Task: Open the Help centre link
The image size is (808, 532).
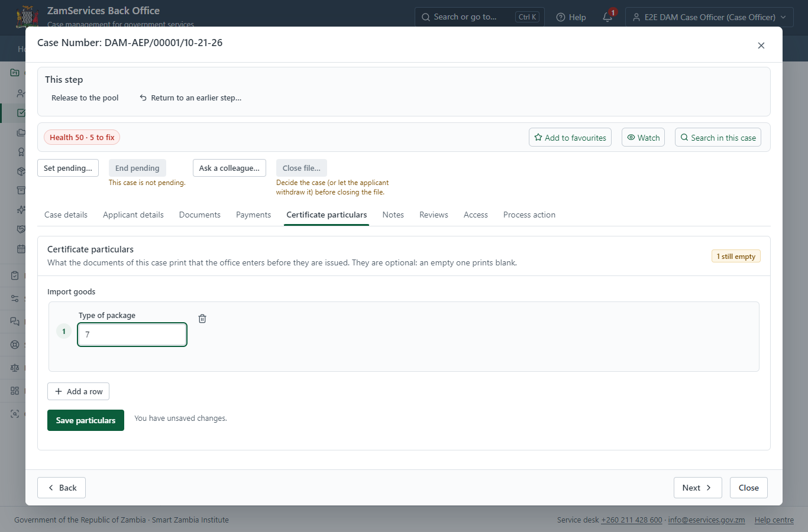Action: click(x=774, y=520)
